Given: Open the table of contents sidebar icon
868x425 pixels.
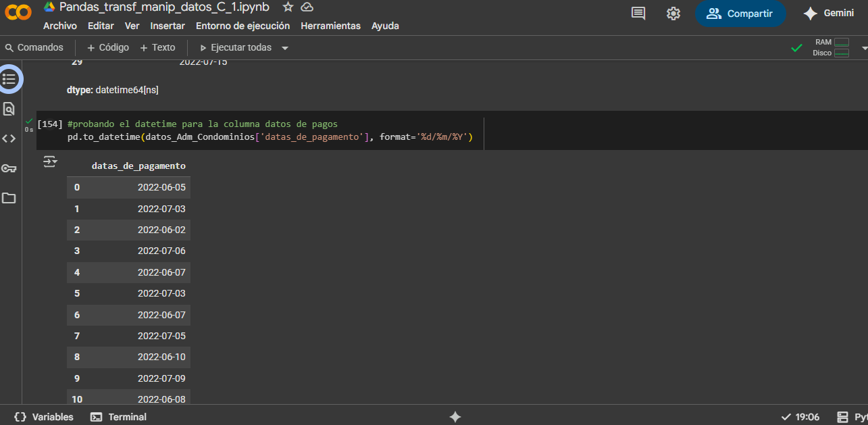Looking at the screenshot, I should pos(9,79).
